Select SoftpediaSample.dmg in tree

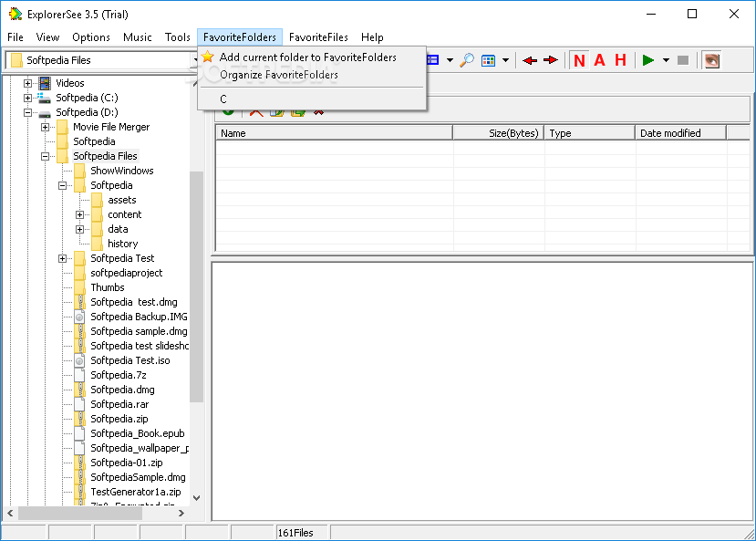pyautogui.click(x=138, y=477)
